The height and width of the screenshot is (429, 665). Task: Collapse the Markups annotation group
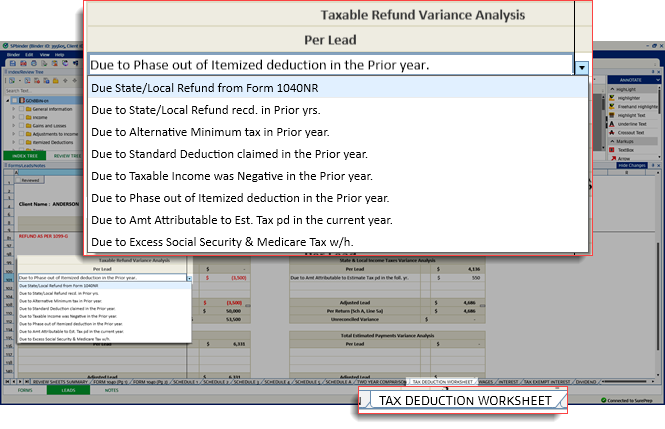point(612,141)
